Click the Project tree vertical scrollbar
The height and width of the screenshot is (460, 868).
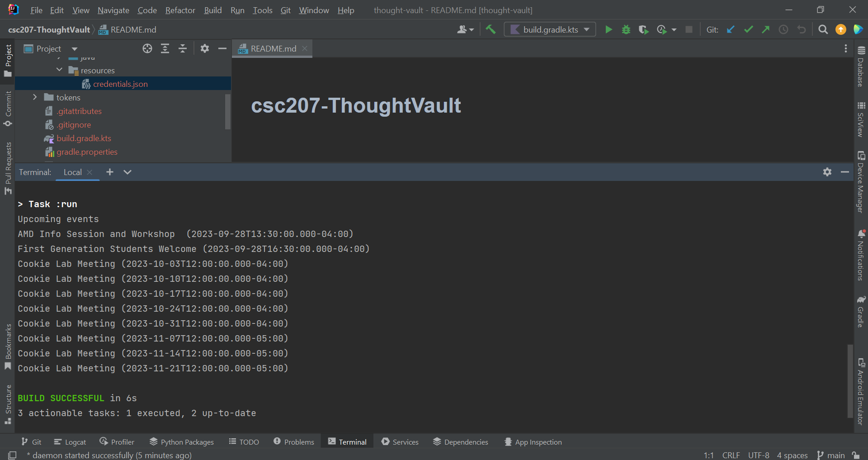tap(228, 111)
